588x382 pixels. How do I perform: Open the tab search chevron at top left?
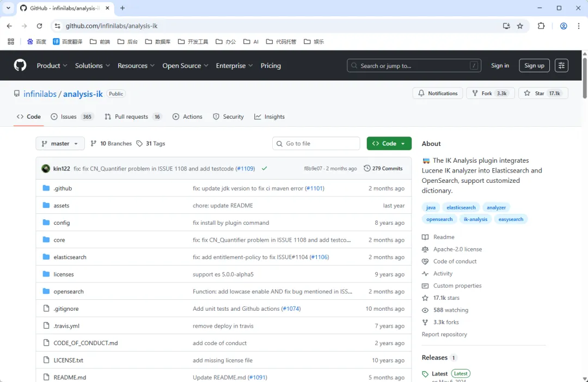pos(8,8)
